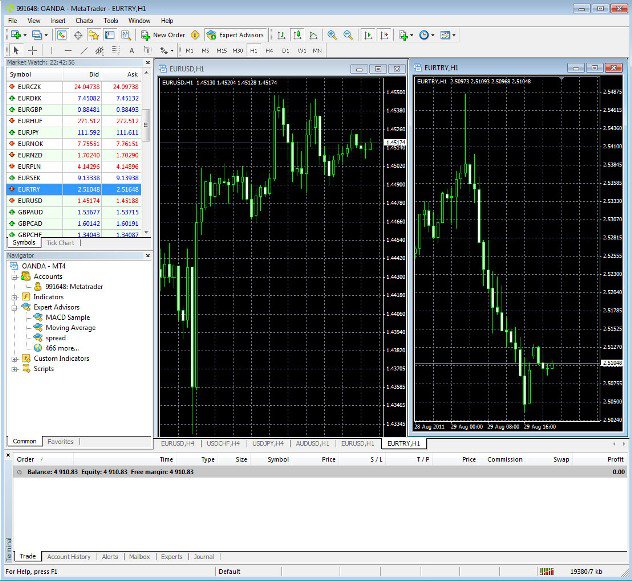Toggle chart Auto Scroll icon
Viewport: 632px width, 581px height.
pos(368,35)
